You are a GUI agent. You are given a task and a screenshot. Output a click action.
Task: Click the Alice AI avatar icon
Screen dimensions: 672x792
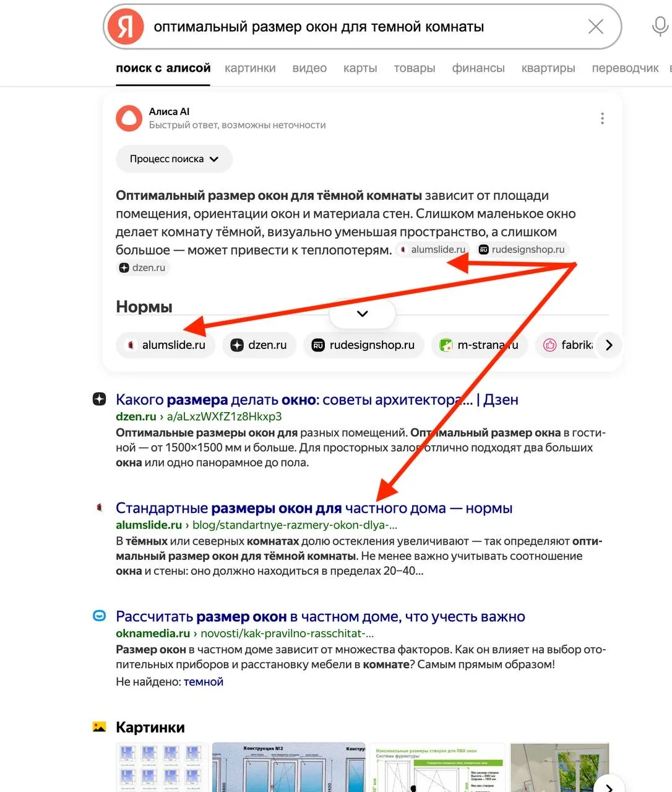tap(129, 118)
